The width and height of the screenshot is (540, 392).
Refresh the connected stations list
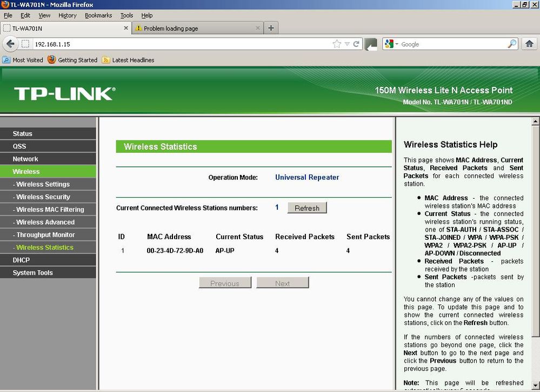[x=307, y=208]
